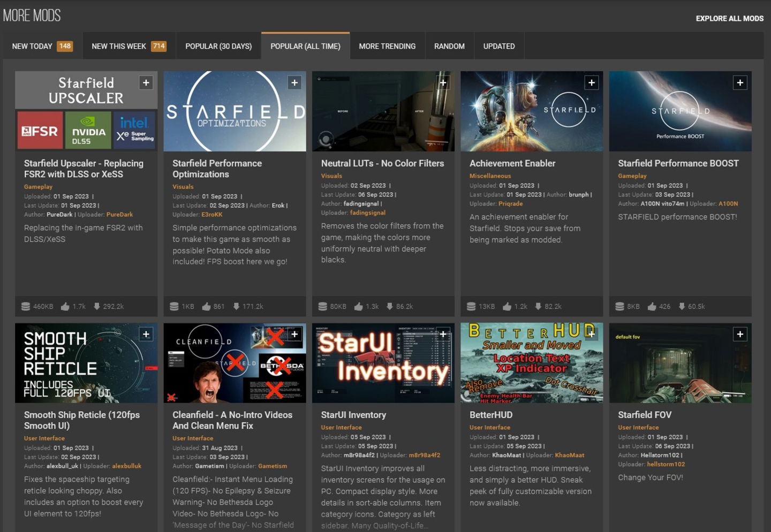Click file size icon next to 460KB
The height and width of the screenshot is (532, 771).
25,306
